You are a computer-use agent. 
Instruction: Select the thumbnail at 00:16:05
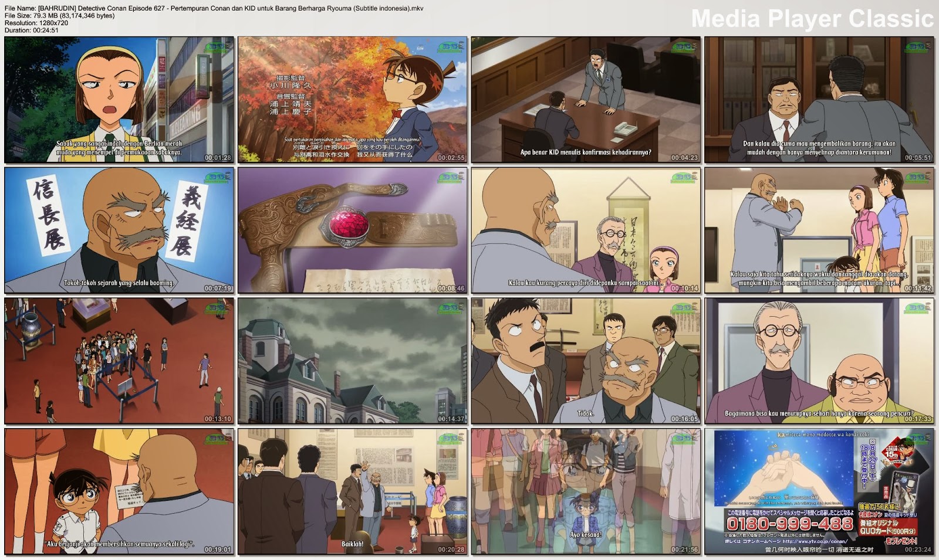point(586,361)
